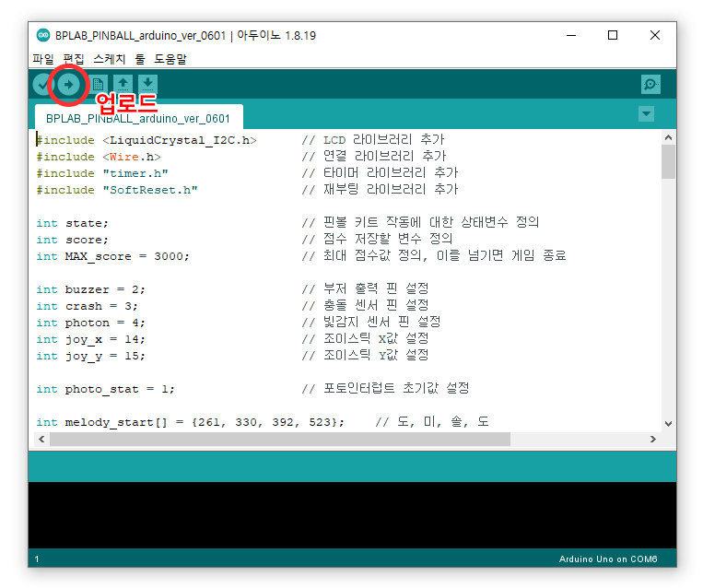
Task: Click the comment "// 부저 출력 핀 설정"
Action: click(x=366, y=289)
